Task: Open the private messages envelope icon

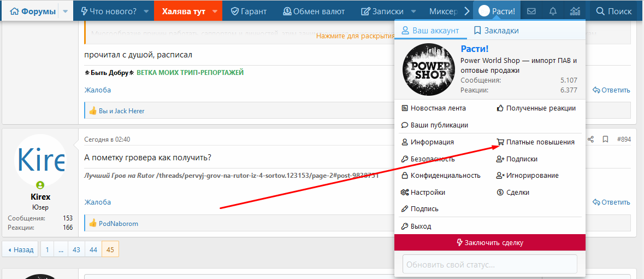Action: [x=531, y=11]
